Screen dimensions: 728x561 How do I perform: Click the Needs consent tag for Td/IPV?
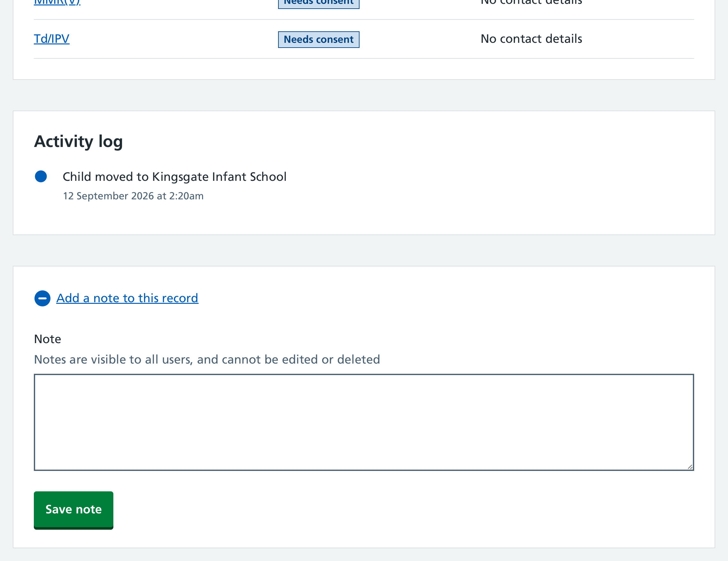click(319, 40)
